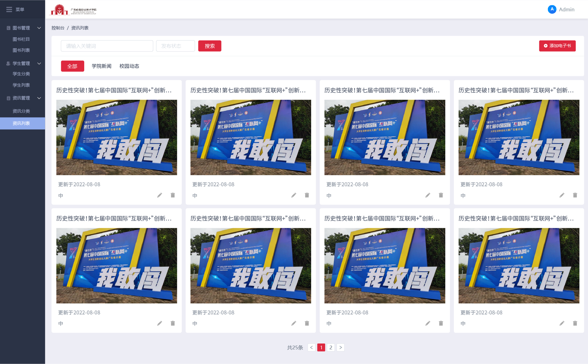Open the Admin avatar icon
The width and height of the screenshot is (588, 364).
(x=552, y=9)
